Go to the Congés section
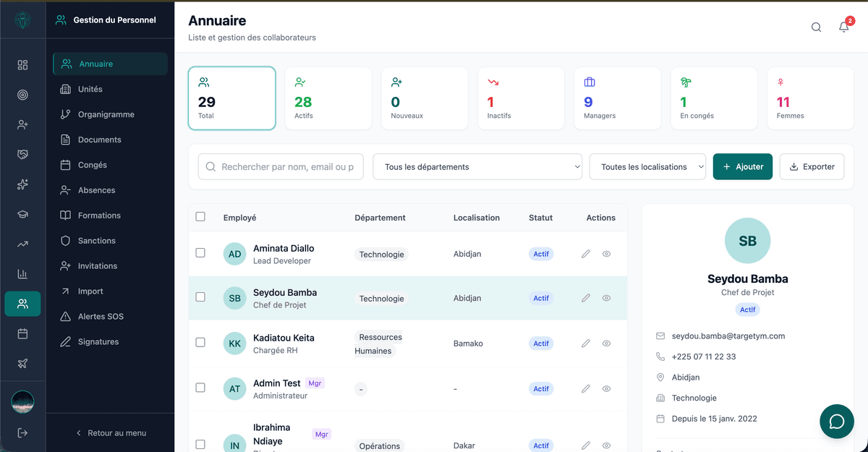The width and height of the screenshot is (868, 452). pyautogui.click(x=93, y=165)
